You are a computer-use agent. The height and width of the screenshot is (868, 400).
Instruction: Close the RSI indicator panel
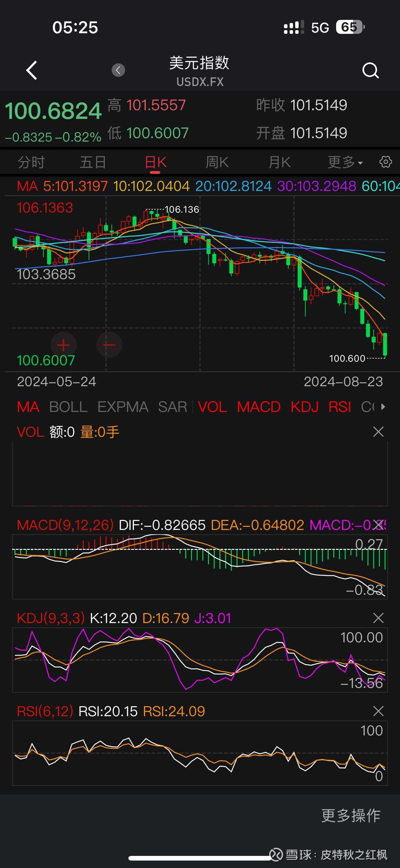(378, 711)
